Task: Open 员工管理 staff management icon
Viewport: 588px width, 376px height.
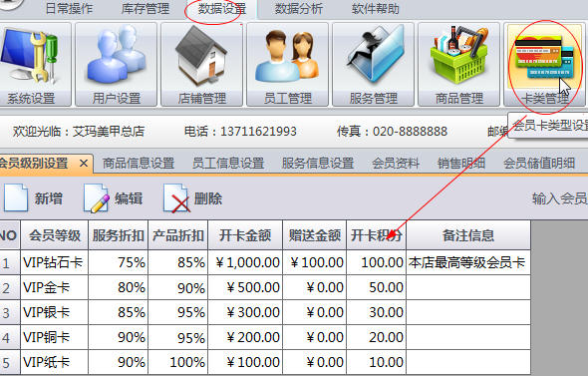Action: [287, 64]
